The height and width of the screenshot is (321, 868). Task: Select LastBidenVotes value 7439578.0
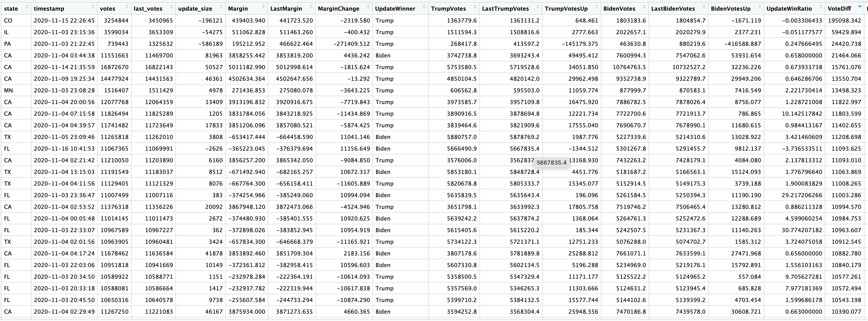(690, 312)
